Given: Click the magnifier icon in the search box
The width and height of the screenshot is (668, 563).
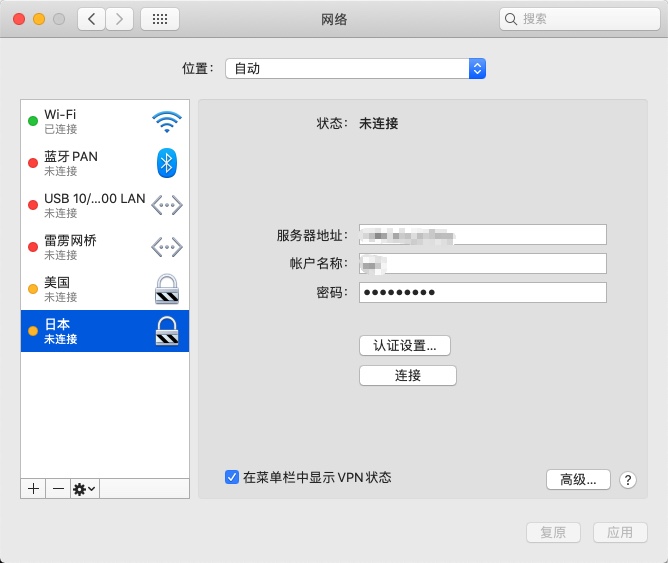Looking at the screenshot, I should 510,19.
